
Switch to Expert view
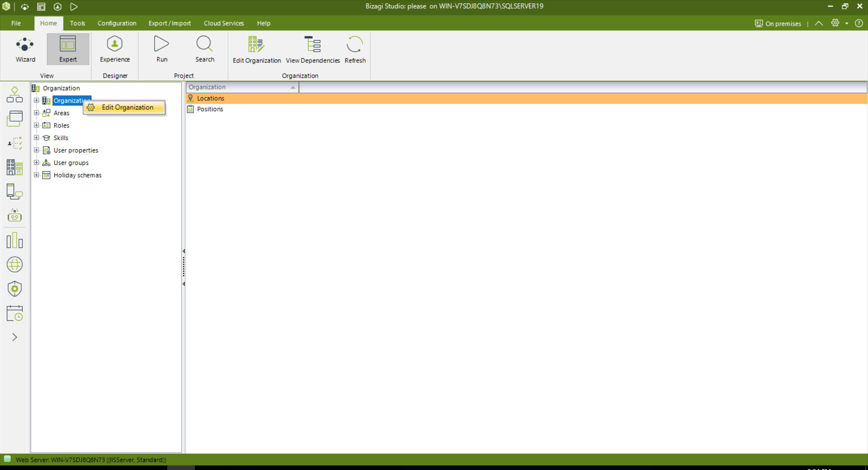click(68, 49)
